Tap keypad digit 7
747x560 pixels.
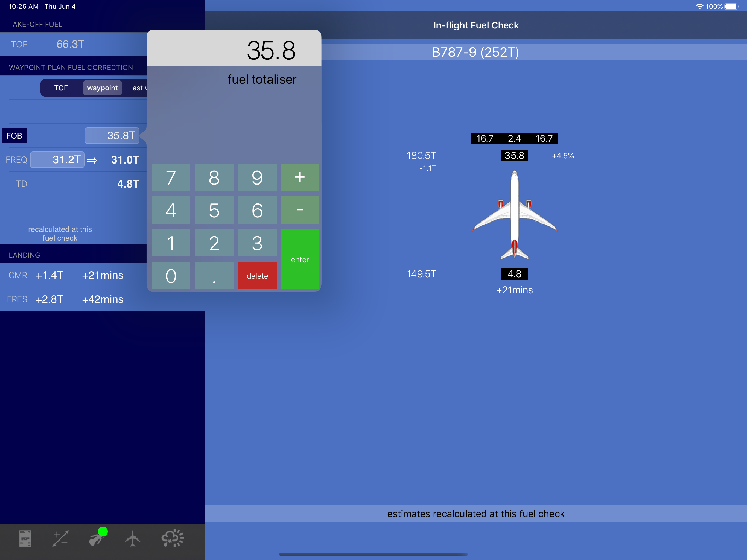(x=171, y=177)
